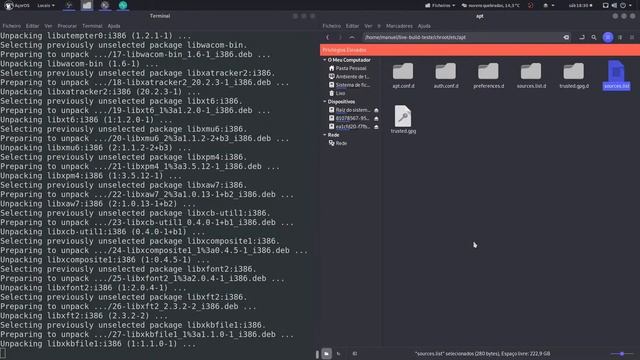Viewport: 640px width, 360px height.
Task: Open the Terminal menu in Terminal window
Action: (92, 26)
